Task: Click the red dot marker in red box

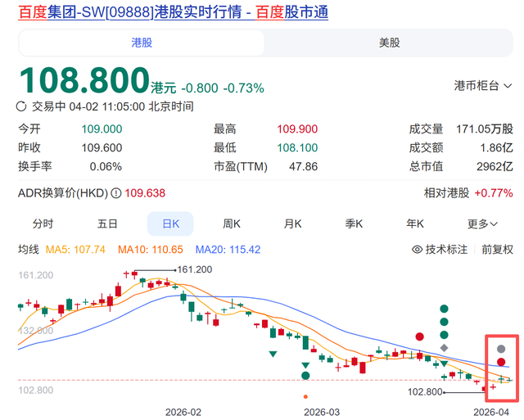Action: (501, 362)
